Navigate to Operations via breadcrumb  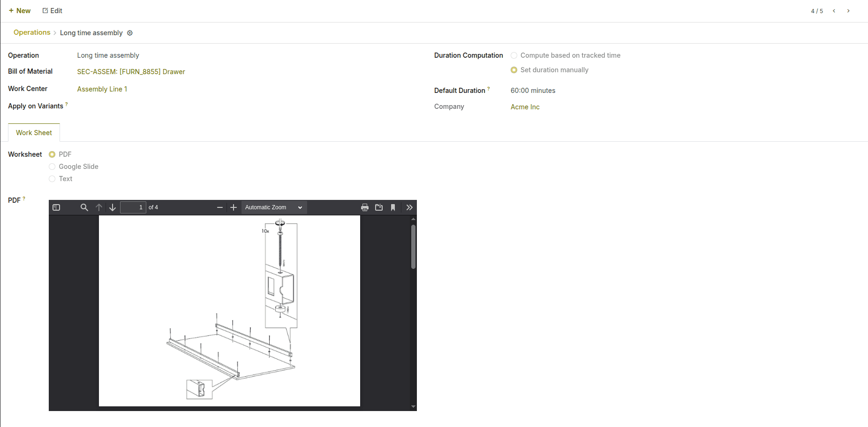point(31,32)
